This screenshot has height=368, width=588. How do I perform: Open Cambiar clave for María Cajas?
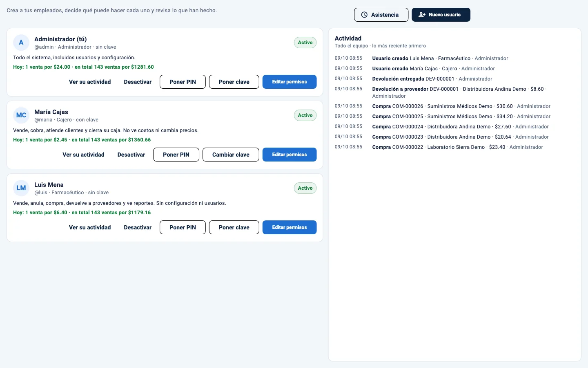pos(231,155)
